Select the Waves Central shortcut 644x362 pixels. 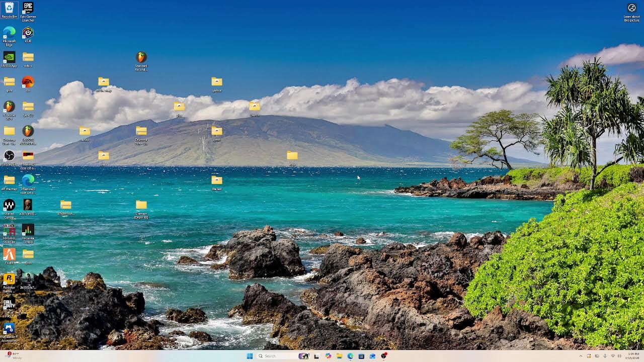pos(9,209)
